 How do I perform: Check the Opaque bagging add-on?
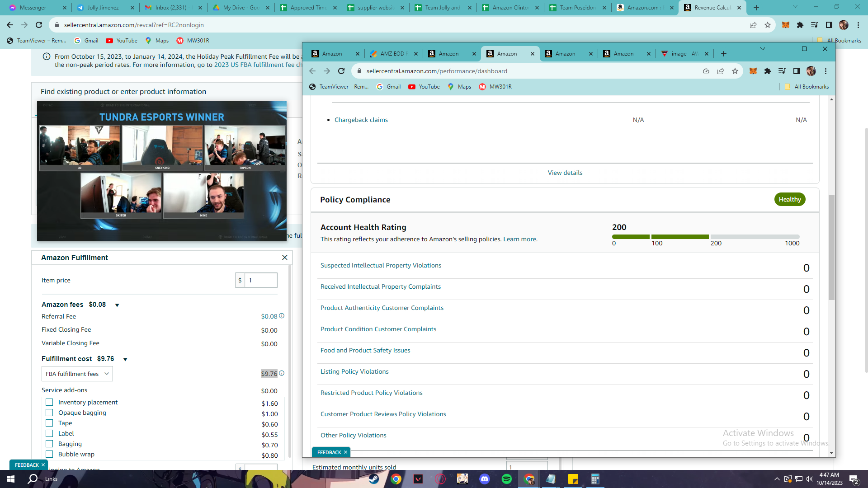49,413
